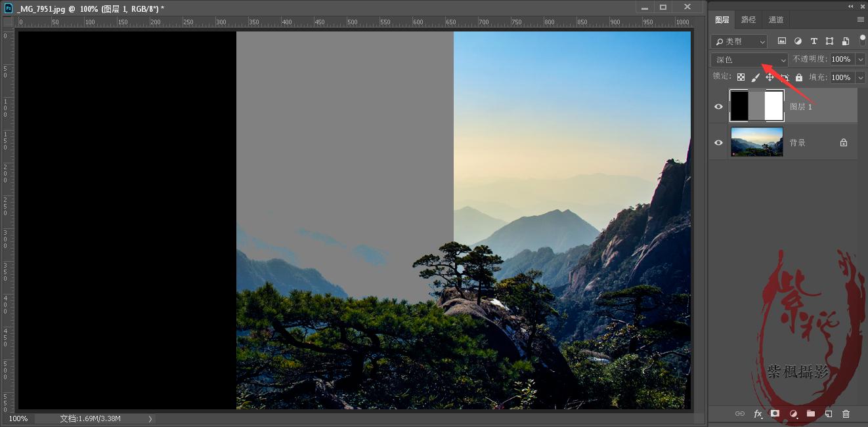The width and height of the screenshot is (868, 427).
Task: Open the fx layer style menu
Action: [758, 414]
